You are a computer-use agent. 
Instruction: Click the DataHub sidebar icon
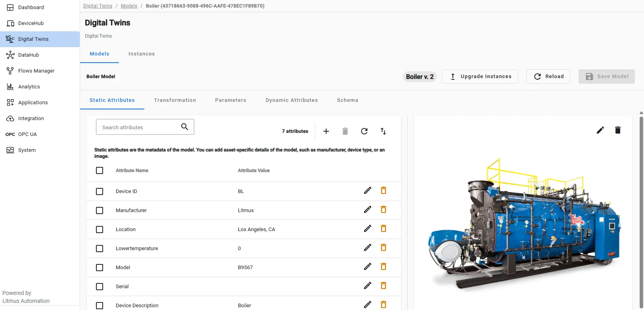[x=10, y=55]
